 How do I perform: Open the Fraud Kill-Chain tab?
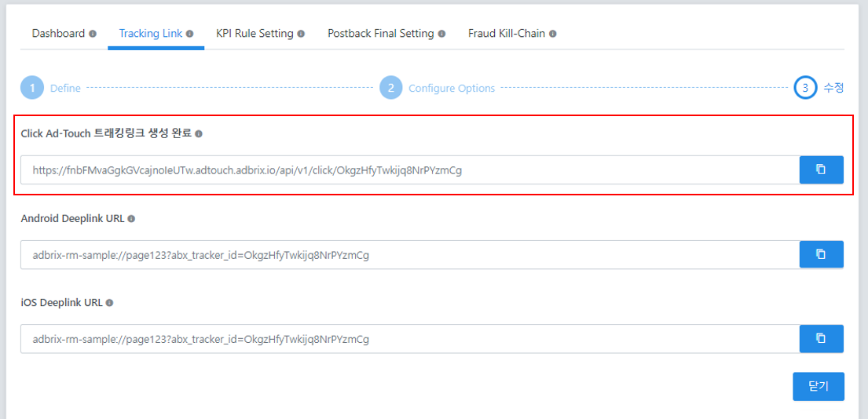pos(507,33)
